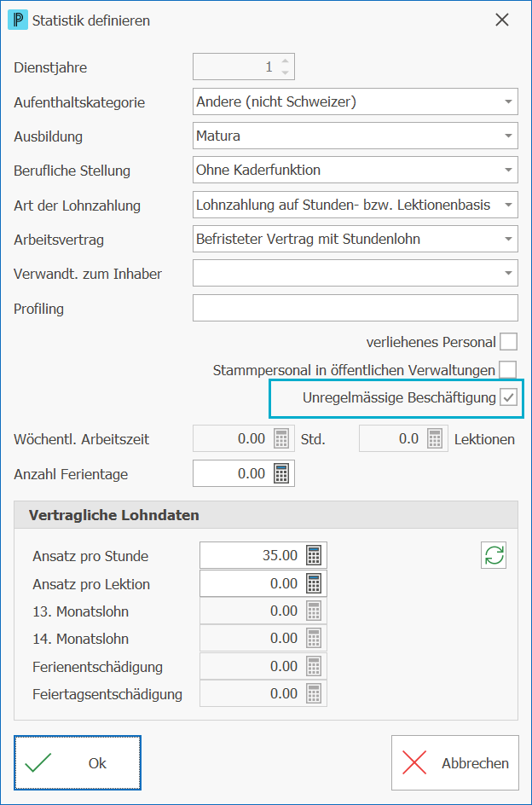Open calculator for Ansatz pro Lektion

click(x=314, y=583)
